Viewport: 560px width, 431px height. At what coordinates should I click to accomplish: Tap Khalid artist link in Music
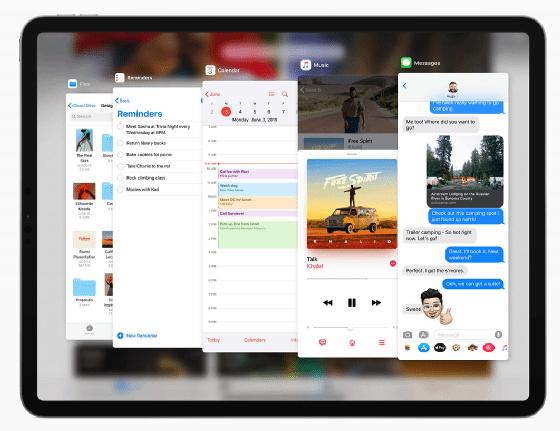315,266
